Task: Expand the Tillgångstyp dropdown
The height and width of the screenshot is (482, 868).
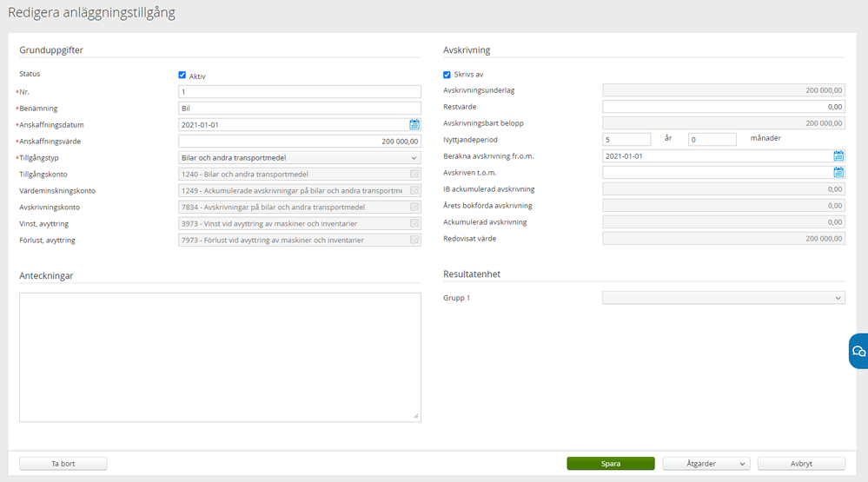Action: [x=299, y=158]
